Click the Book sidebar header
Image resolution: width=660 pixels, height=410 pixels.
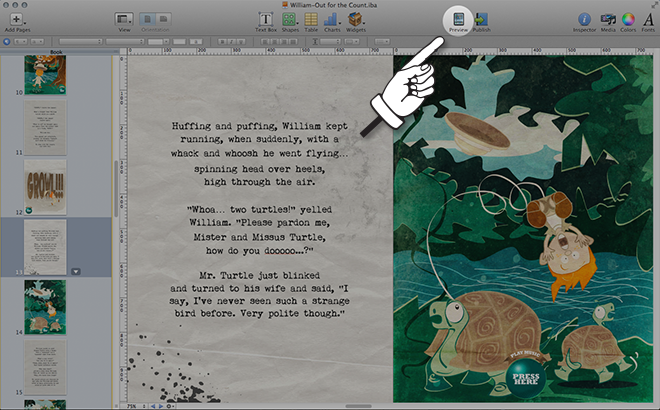(x=56, y=52)
